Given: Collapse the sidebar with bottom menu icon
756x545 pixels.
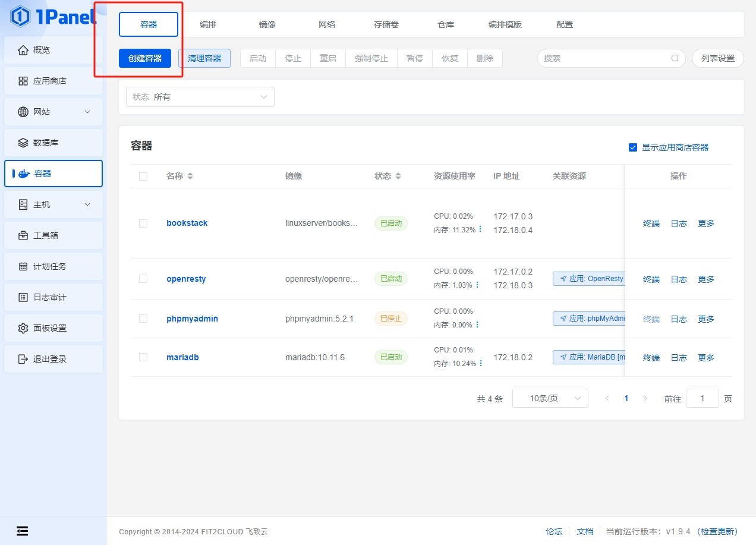Looking at the screenshot, I should pos(22,531).
